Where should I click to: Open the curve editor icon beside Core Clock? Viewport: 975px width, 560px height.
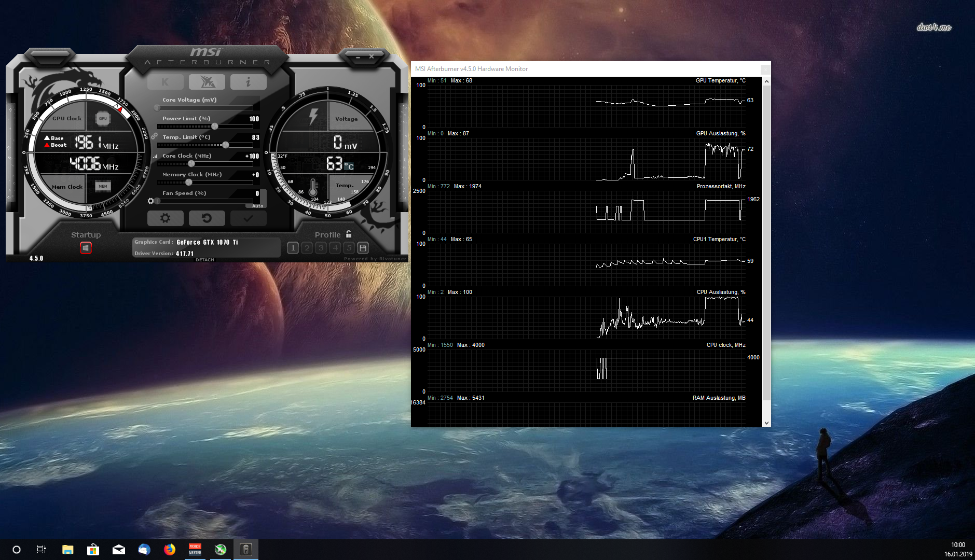pyautogui.click(x=155, y=156)
